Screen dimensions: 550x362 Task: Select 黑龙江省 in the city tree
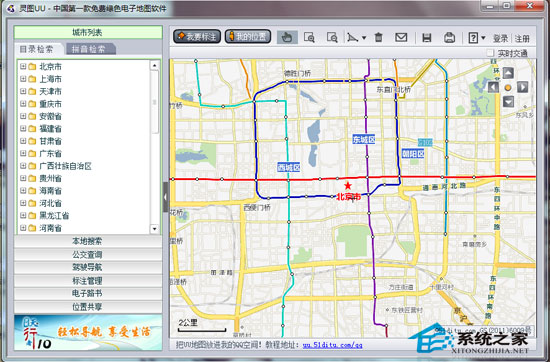pyautogui.click(x=54, y=216)
